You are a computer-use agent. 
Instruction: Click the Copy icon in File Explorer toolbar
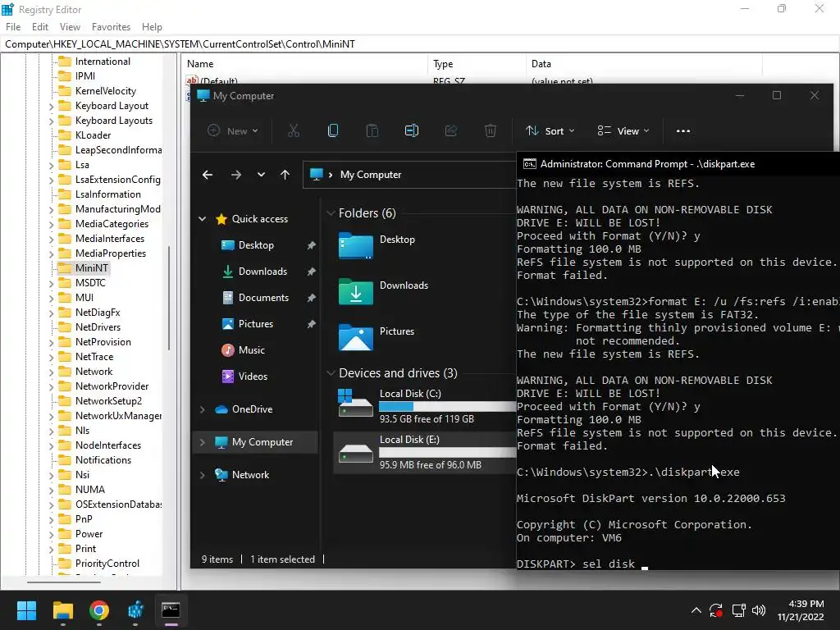coord(333,130)
